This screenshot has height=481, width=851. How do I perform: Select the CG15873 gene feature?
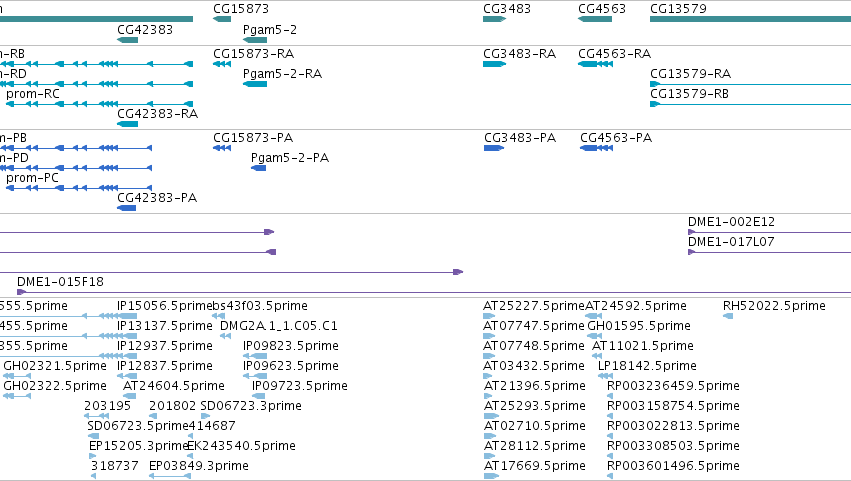click(x=222, y=19)
